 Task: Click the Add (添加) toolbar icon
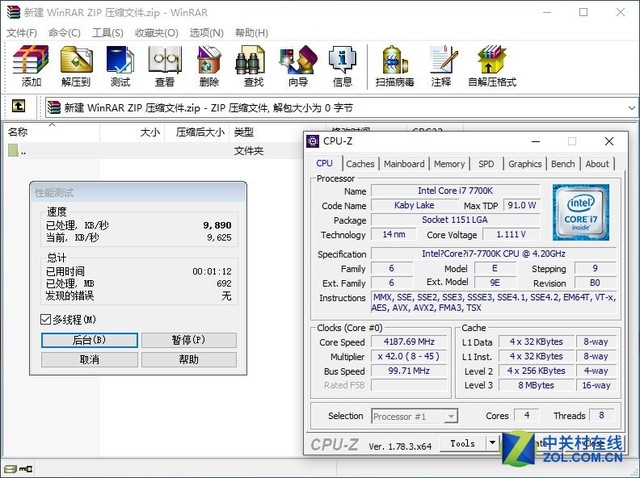click(x=31, y=65)
